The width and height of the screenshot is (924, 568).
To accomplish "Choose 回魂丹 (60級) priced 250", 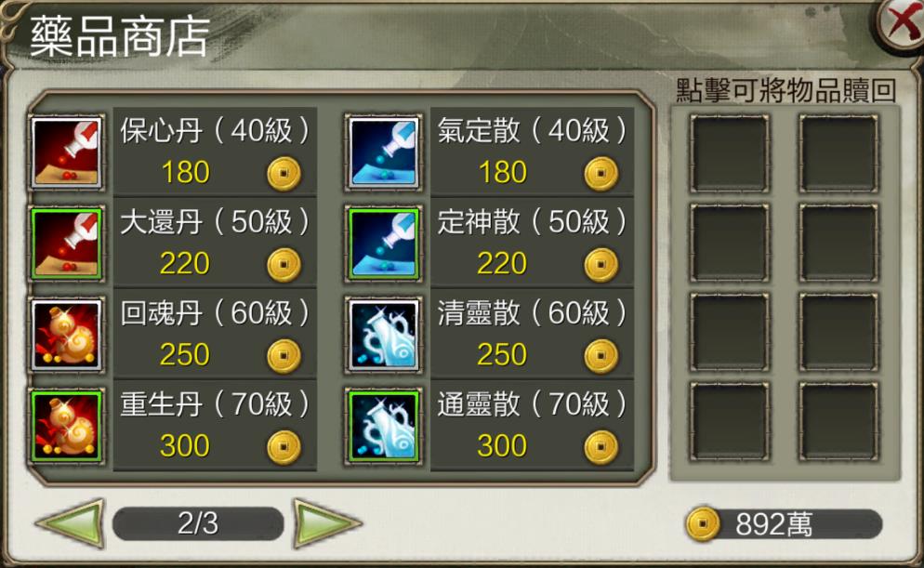I will (x=215, y=334).
